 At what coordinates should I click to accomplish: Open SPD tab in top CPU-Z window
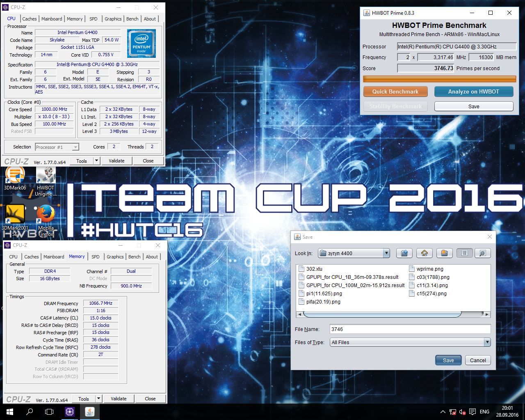click(x=94, y=19)
